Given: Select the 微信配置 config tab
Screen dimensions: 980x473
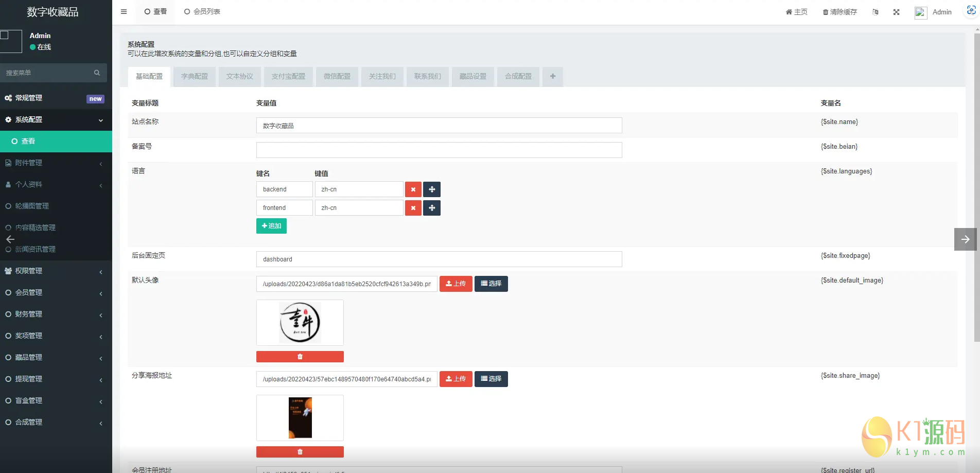Looking at the screenshot, I should tap(337, 77).
